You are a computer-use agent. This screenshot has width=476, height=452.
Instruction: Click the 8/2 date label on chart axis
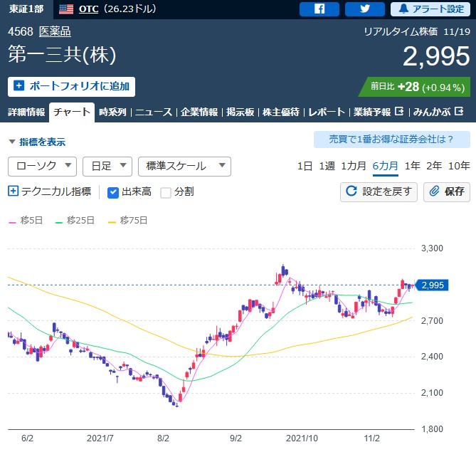(x=164, y=438)
